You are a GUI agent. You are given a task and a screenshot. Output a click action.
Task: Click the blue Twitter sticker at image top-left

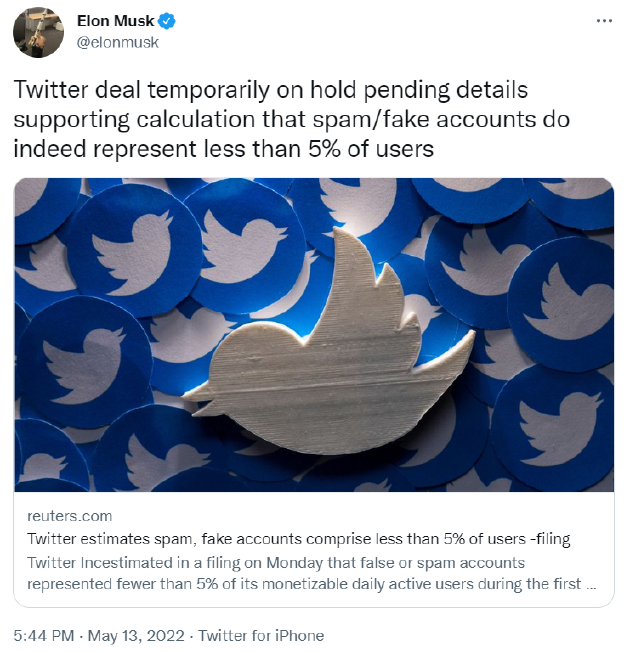pyautogui.click(x=133, y=250)
